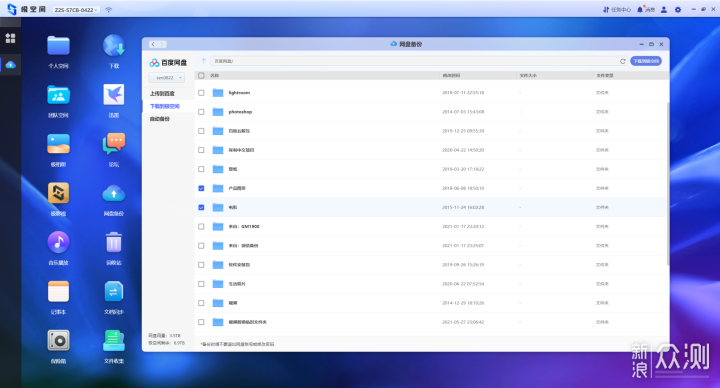Open the photo album landscape icon
The width and height of the screenshot is (720, 388).
(58, 144)
